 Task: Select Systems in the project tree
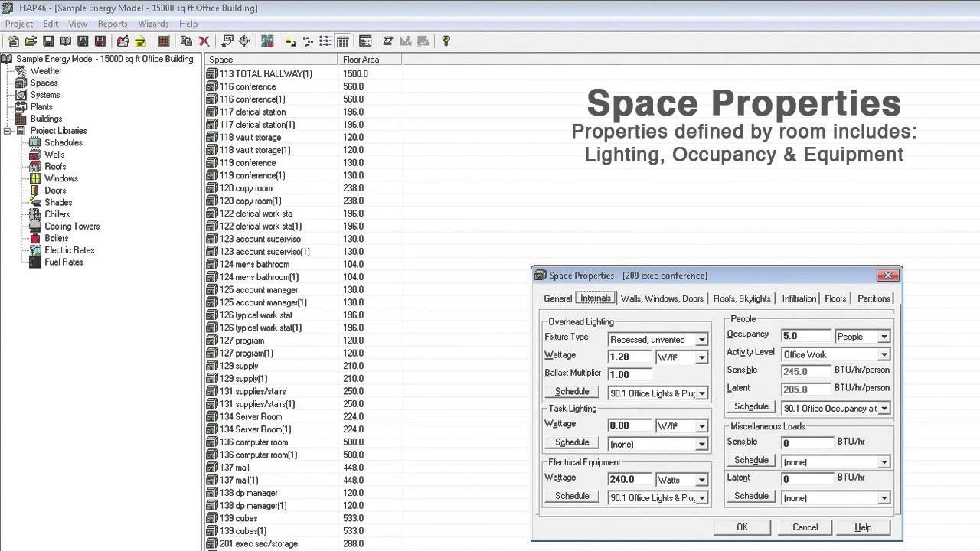click(x=45, y=95)
